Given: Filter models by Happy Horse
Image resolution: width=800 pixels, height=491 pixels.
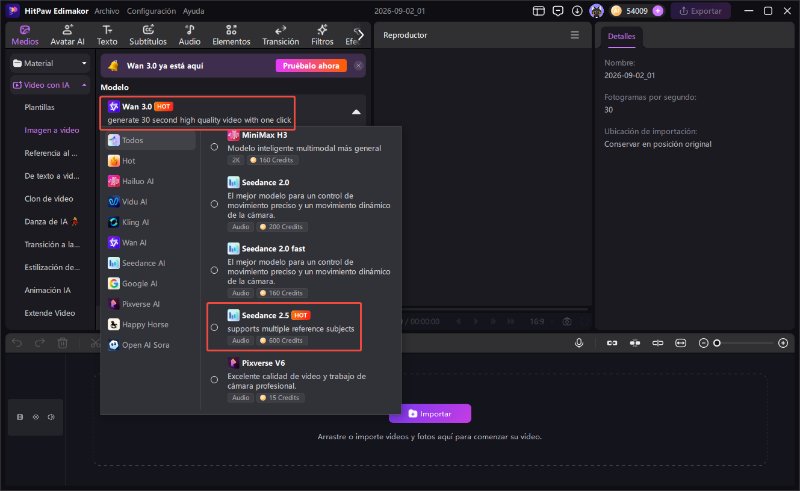Looking at the screenshot, I should coord(151,324).
